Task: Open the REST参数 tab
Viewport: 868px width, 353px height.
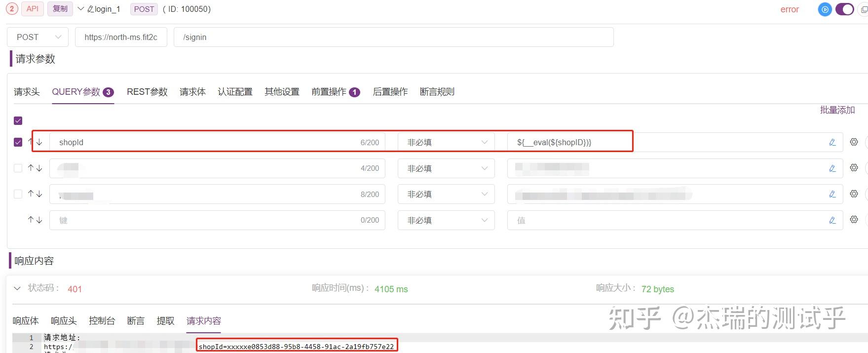Action: (147, 92)
